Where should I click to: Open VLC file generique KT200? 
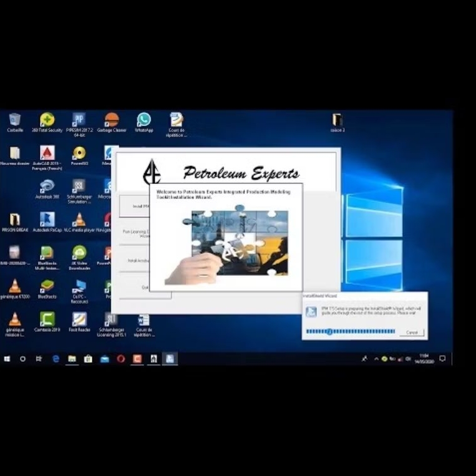tap(14, 289)
